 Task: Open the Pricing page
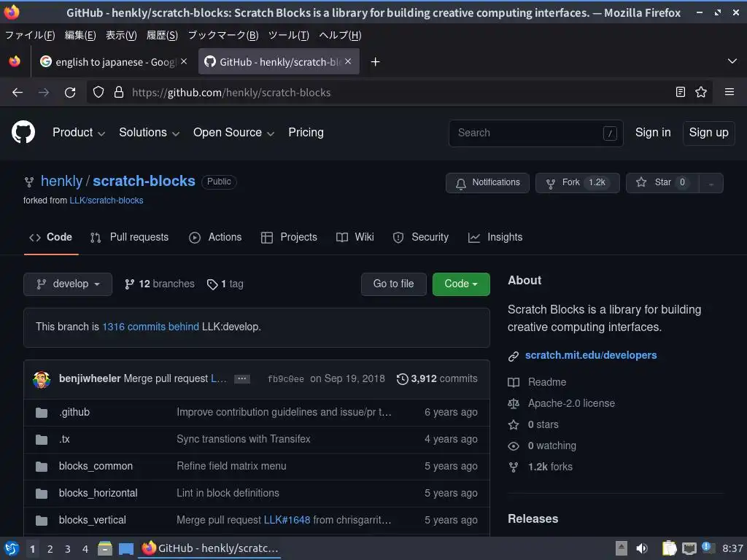tap(306, 133)
